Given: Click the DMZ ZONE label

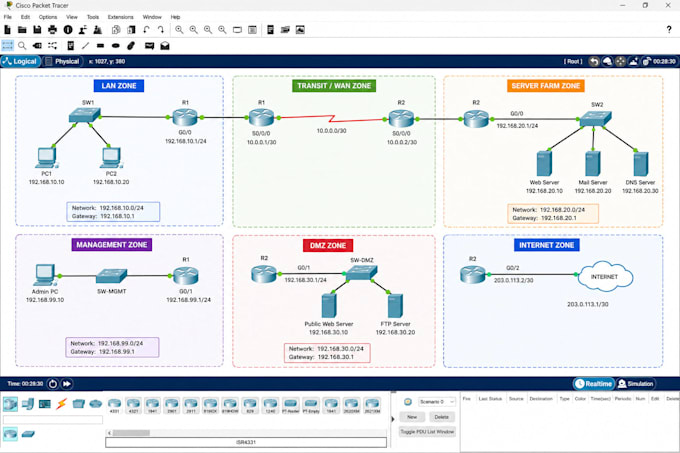Looking at the screenshot, I should pos(328,245).
